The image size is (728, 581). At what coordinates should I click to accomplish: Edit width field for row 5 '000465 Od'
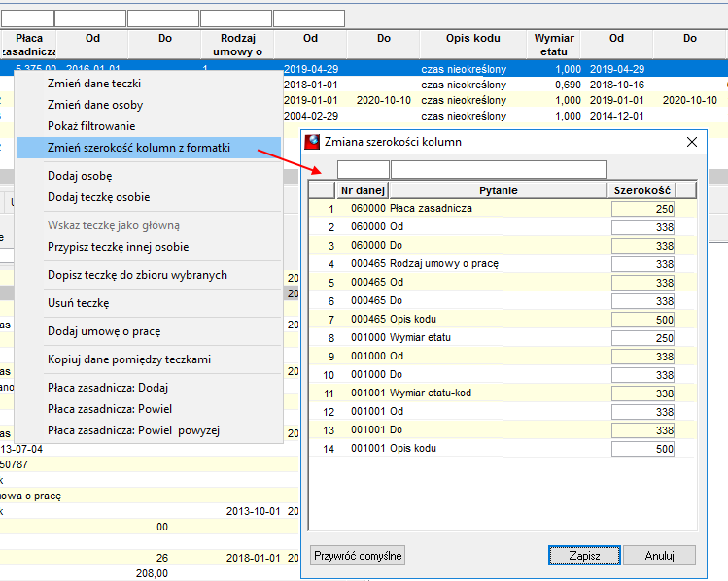coord(642,283)
